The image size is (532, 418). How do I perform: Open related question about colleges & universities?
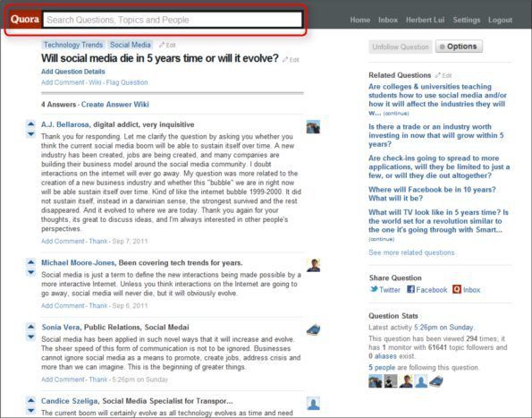[437, 99]
